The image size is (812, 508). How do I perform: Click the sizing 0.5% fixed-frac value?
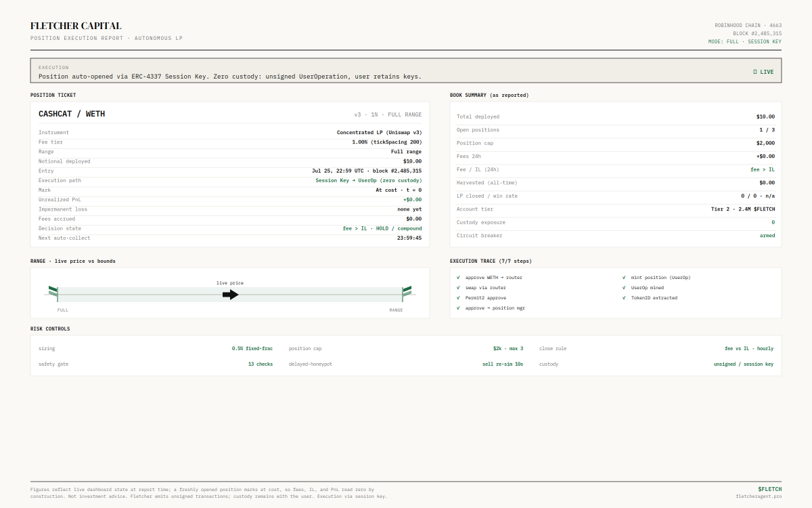(x=252, y=348)
